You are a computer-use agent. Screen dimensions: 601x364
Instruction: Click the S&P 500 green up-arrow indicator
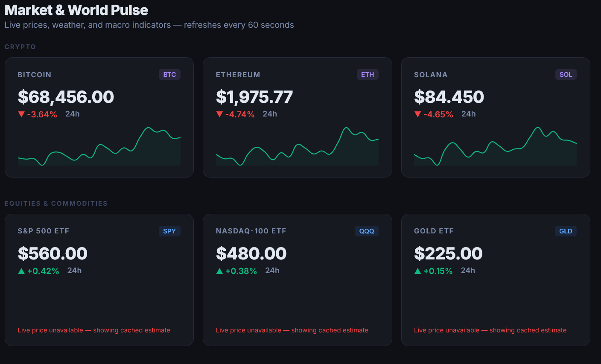(x=21, y=271)
